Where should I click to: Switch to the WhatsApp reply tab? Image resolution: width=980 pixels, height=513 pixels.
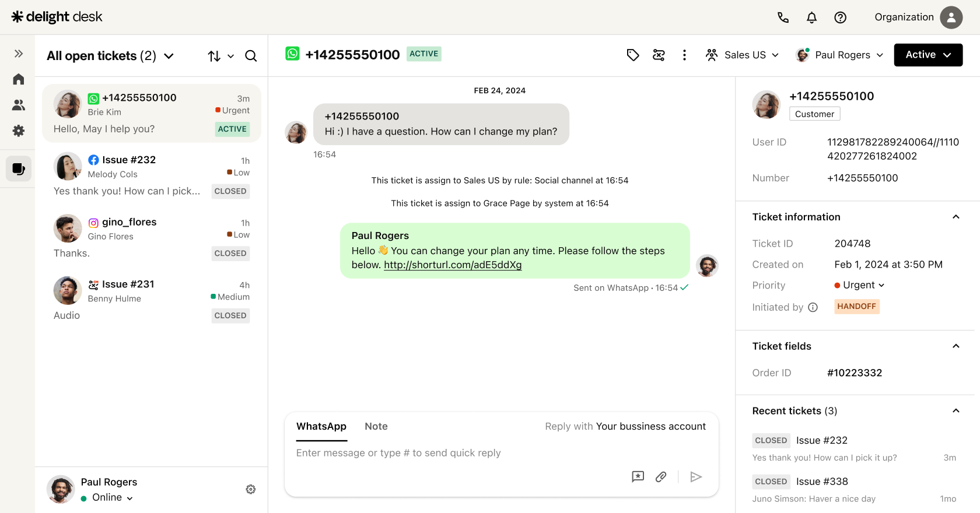(x=321, y=427)
